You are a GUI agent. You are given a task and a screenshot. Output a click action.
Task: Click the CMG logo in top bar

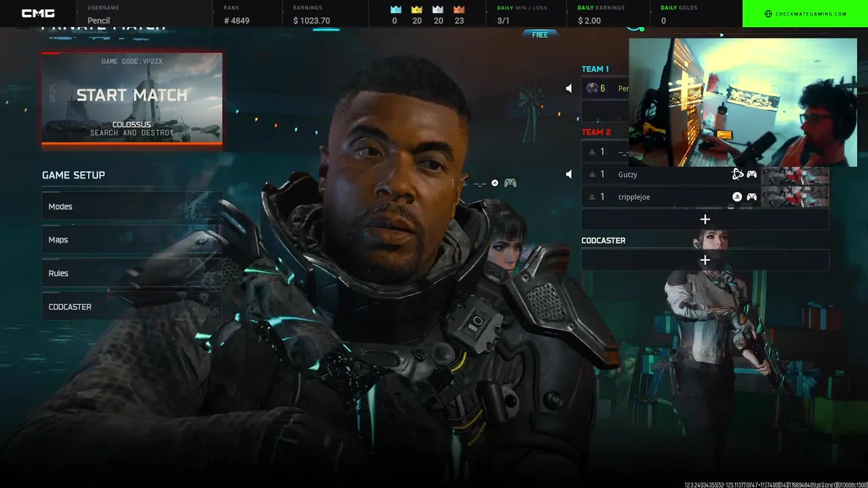pos(38,14)
